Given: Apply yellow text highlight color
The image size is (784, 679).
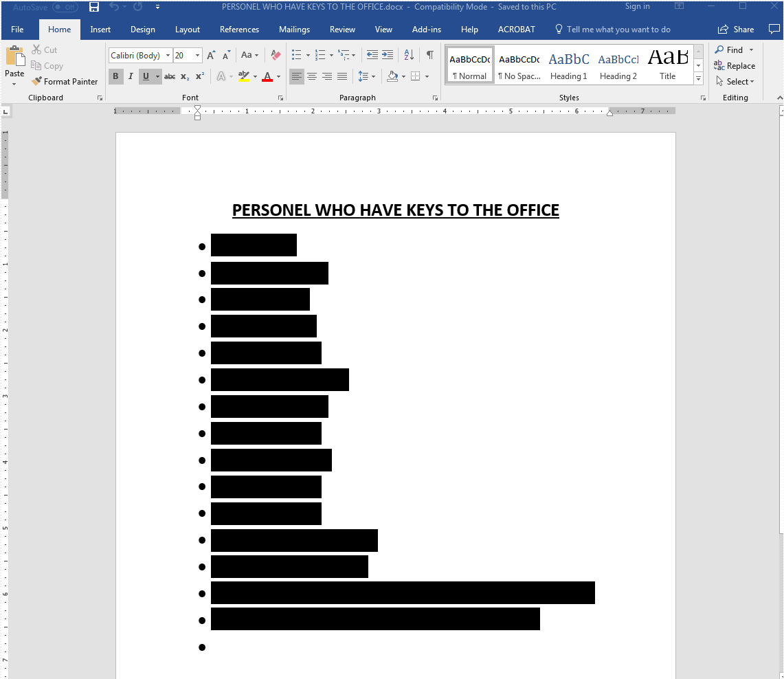Looking at the screenshot, I should click(244, 76).
